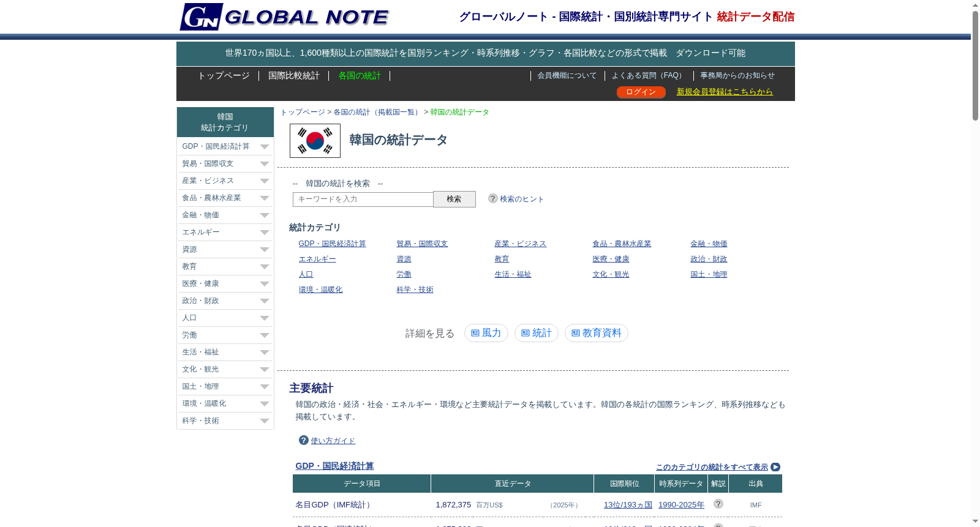Image resolution: width=980 pixels, height=527 pixels.
Task: Click the 使い方ガイド question mark icon
Action: tap(303, 440)
